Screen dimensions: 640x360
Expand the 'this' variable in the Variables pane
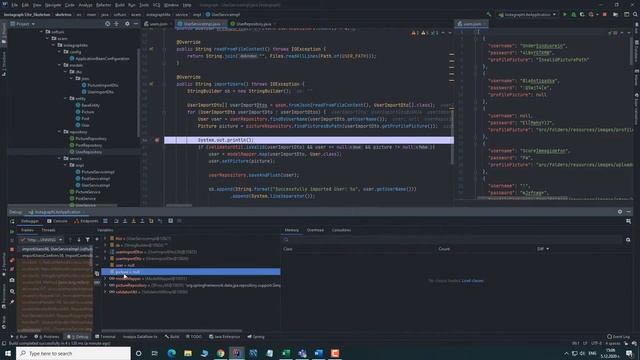click(x=105, y=238)
